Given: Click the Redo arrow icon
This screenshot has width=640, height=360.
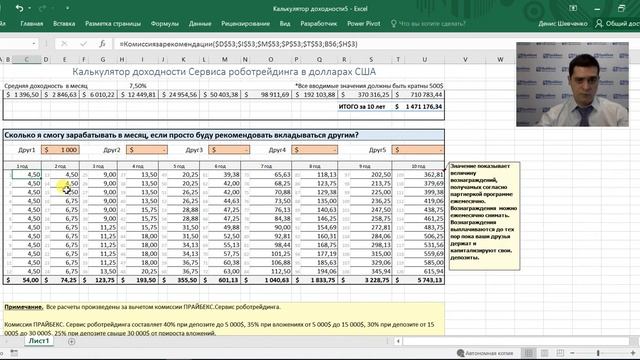Looking at the screenshot, I should coord(42,8).
